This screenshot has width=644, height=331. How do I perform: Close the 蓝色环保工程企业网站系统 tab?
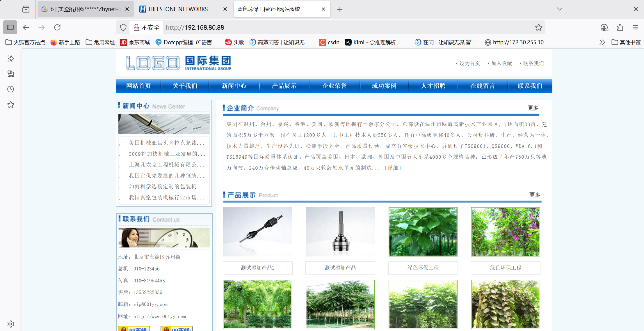(323, 9)
